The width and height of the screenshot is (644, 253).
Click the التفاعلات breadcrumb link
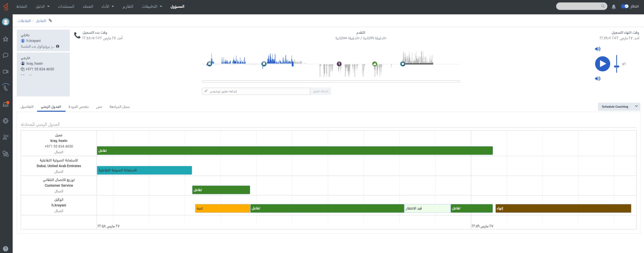[24, 21]
